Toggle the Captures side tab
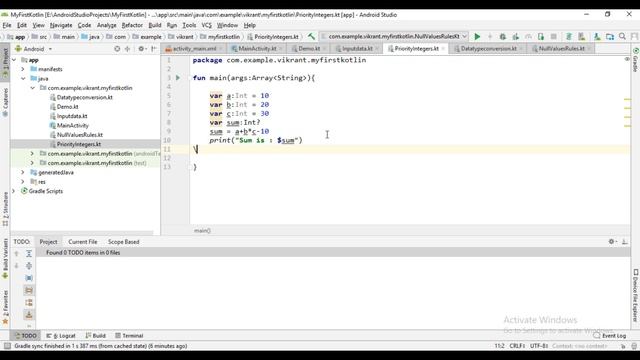 tap(5, 102)
